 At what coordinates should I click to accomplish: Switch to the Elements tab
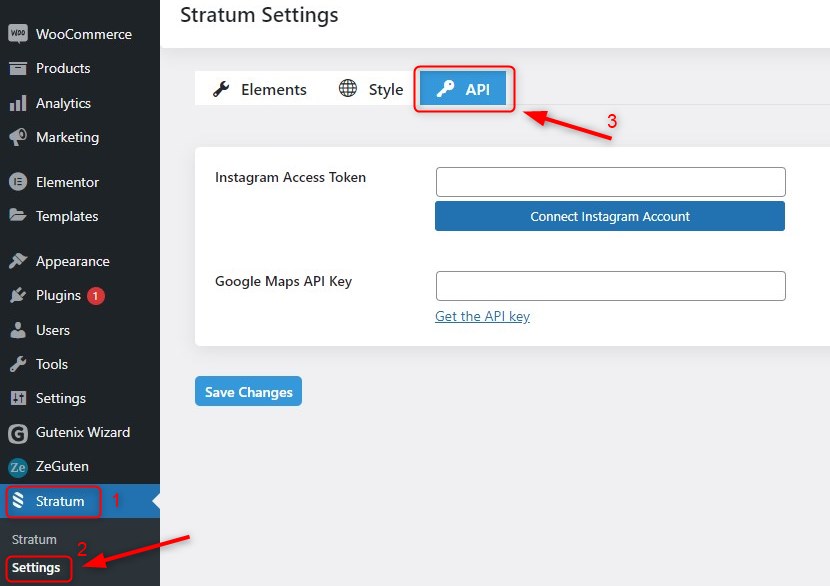point(259,89)
